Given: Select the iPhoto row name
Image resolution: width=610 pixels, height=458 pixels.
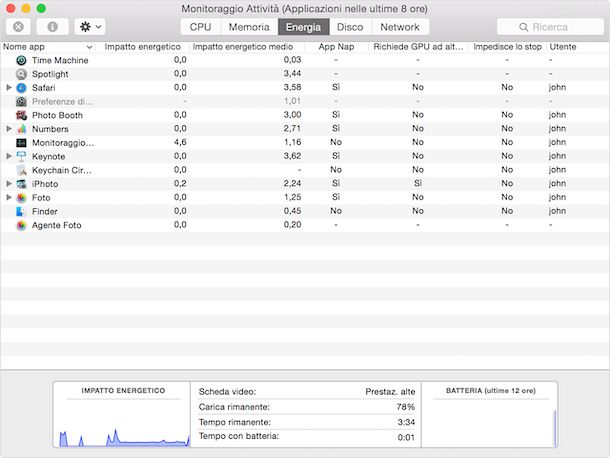Looking at the screenshot, I should click(45, 184).
